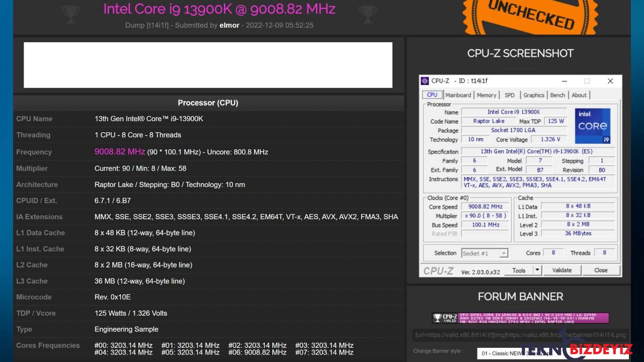Screen dimensions: 644x362
Task: Maximize the CPU-Z window
Action: [587, 81]
